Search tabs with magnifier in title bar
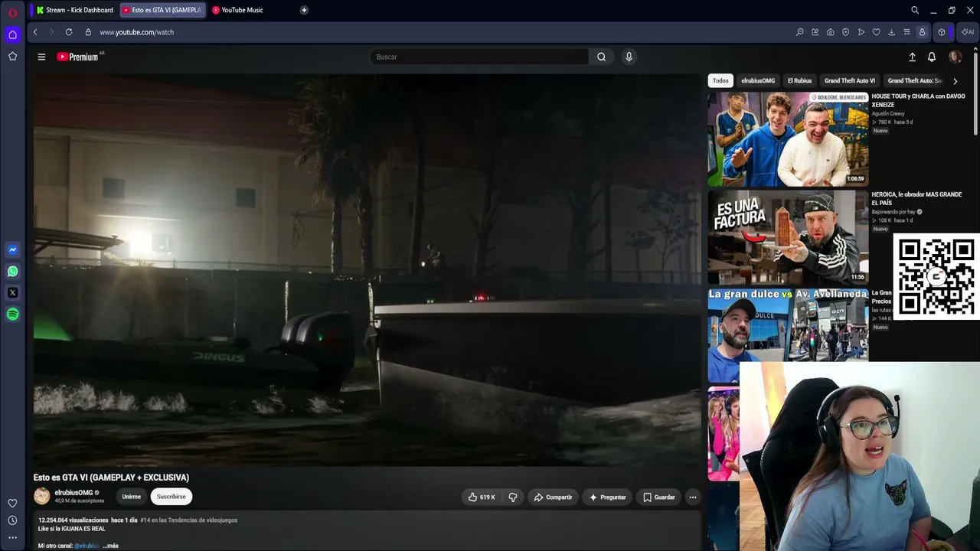 pos(915,10)
